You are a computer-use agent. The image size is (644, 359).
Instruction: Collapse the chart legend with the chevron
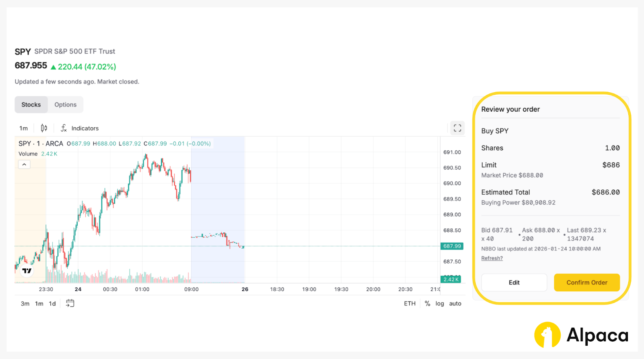(x=24, y=164)
